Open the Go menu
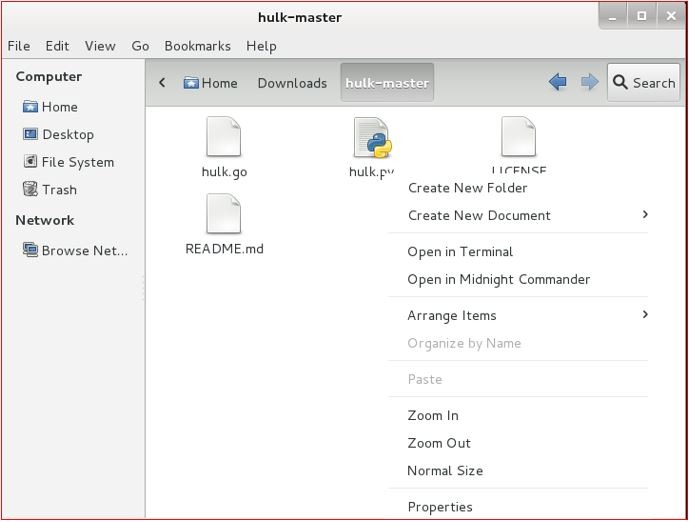The image size is (689, 522). (x=140, y=46)
